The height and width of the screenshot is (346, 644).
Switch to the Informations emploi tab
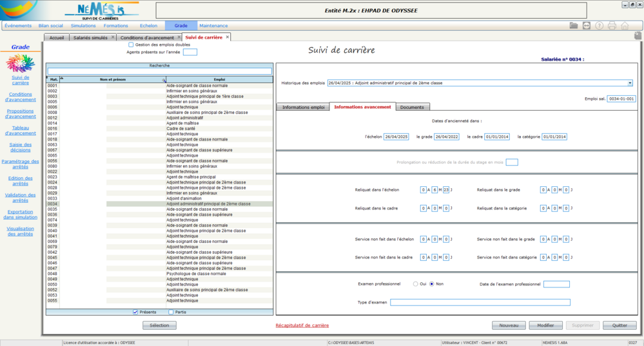point(303,107)
